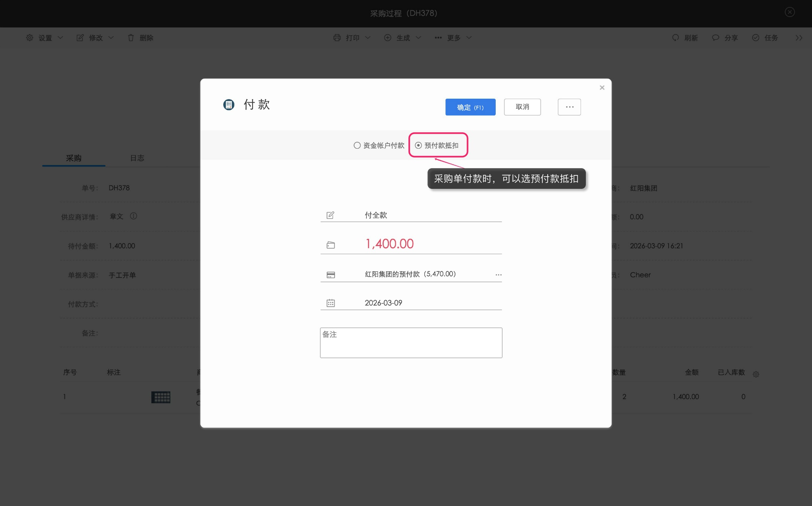Click the table column settings gear icon

[x=756, y=374]
